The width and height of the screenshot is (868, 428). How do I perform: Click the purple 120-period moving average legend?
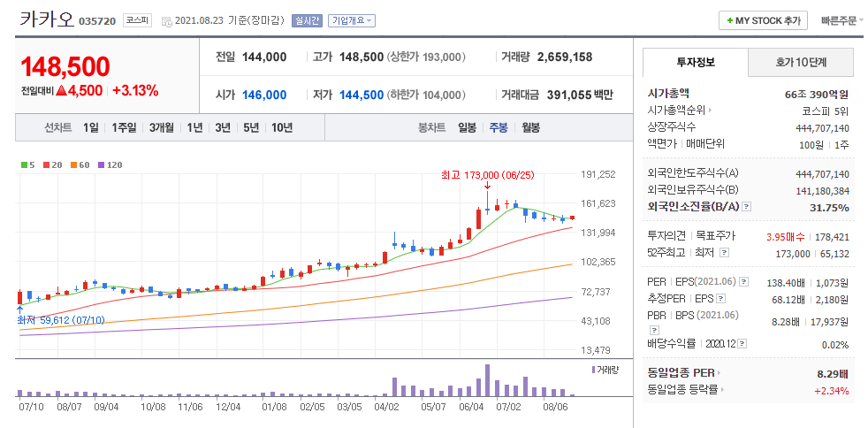point(110,165)
